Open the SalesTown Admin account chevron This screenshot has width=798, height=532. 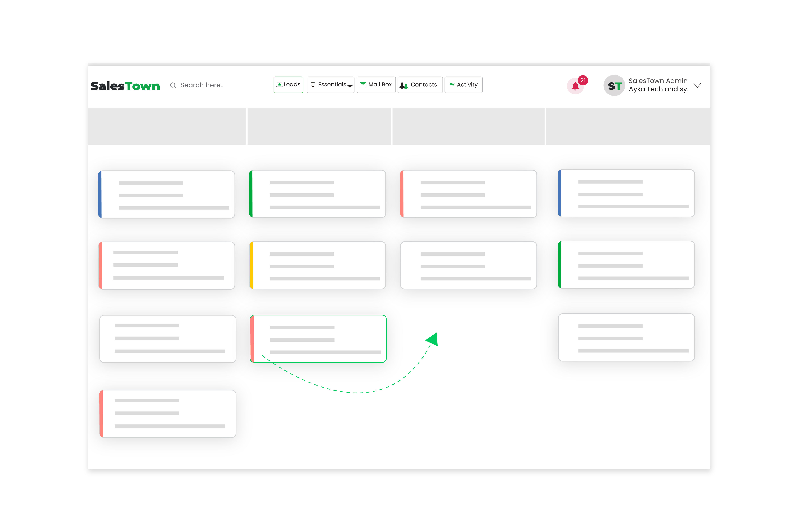point(697,85)
